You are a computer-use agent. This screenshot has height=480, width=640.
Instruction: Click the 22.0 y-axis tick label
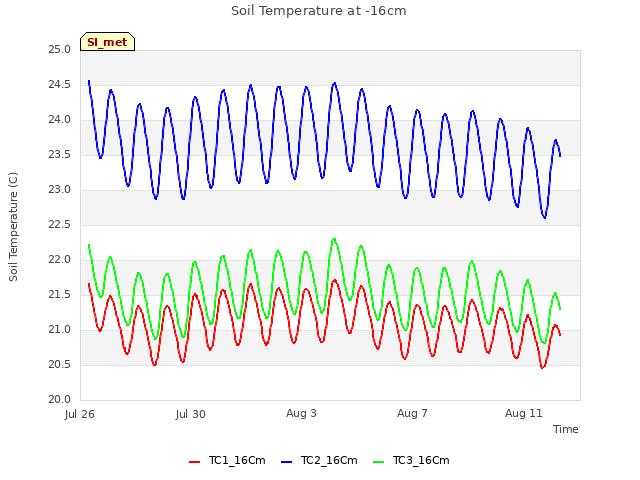coord(60,260)
